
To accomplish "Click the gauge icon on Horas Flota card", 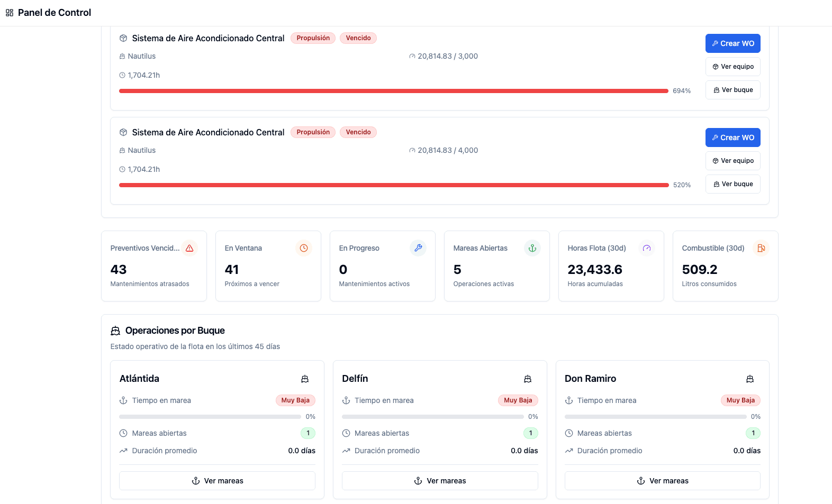I will pyautogui.click(x=647, y=248).
